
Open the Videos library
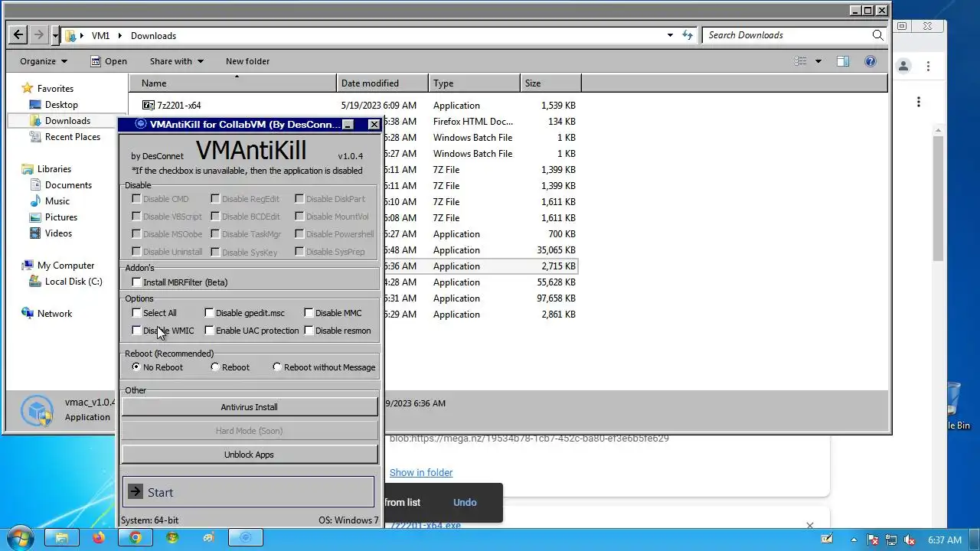[x=58, y=233]
